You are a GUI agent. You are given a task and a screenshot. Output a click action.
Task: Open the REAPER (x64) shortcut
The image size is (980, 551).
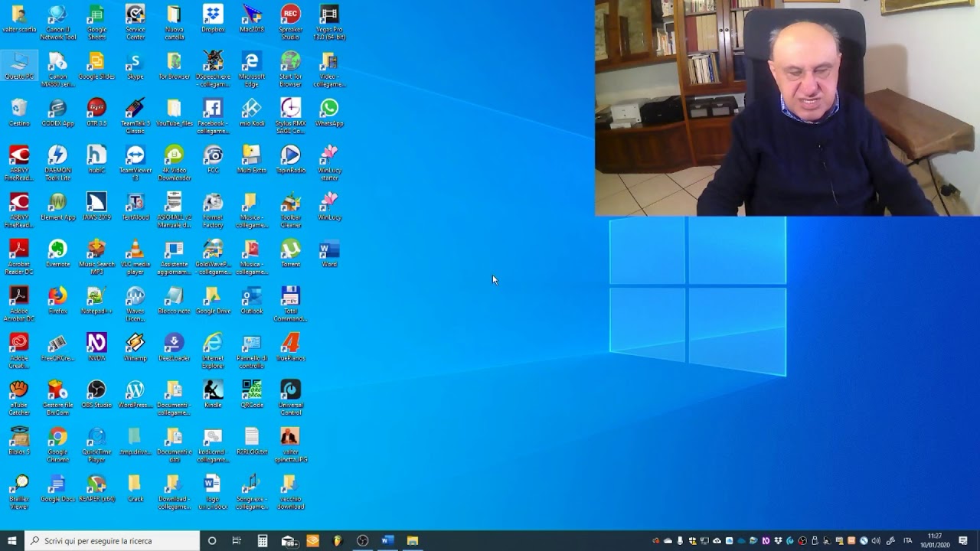(x=96, y=487)
